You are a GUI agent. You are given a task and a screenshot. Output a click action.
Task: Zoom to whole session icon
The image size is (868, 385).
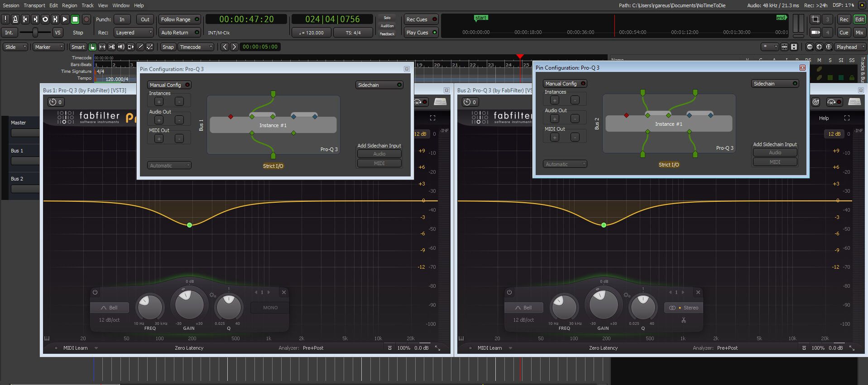pyautogui.click(x=829, y=47)
